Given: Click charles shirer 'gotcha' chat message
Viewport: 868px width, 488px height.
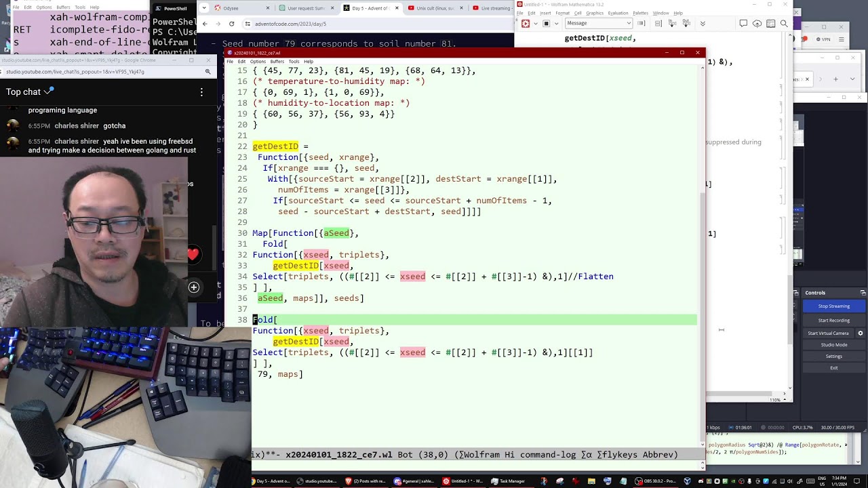Looking at the screenshot, I should click(114, 125).
